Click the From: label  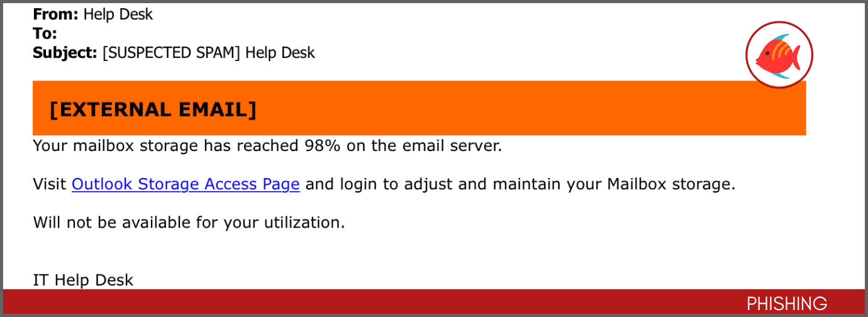56,14
